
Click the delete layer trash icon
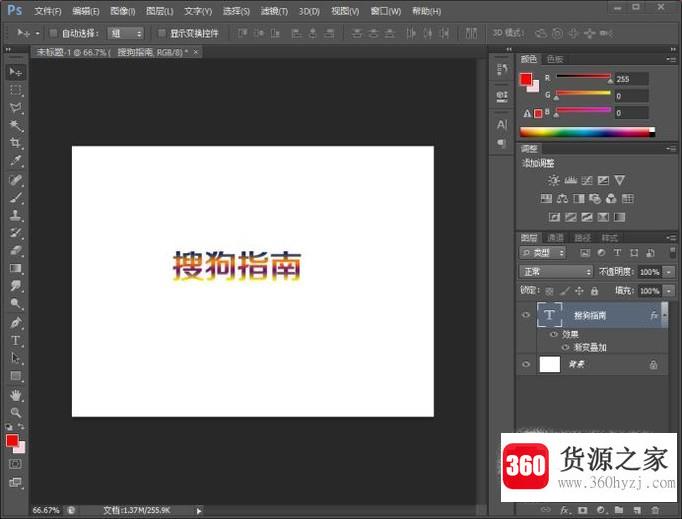pyautogui.click(x=655, y=509)
